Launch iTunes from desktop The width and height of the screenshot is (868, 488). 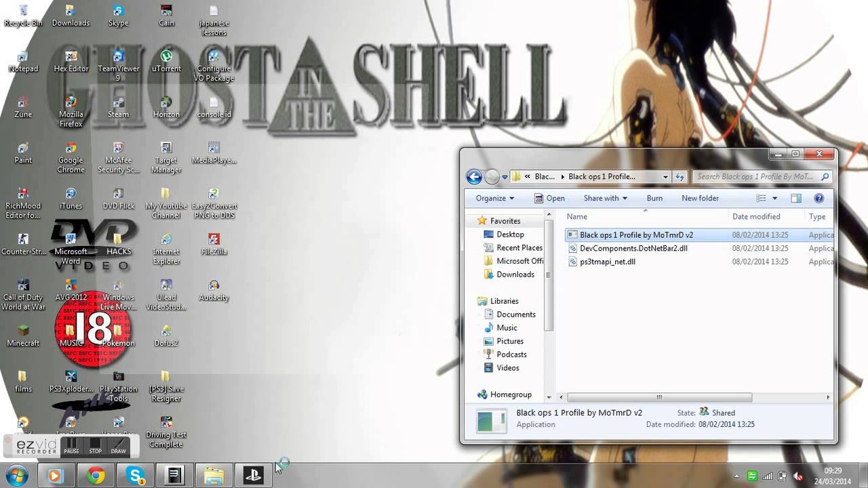(x=71, y=199)
